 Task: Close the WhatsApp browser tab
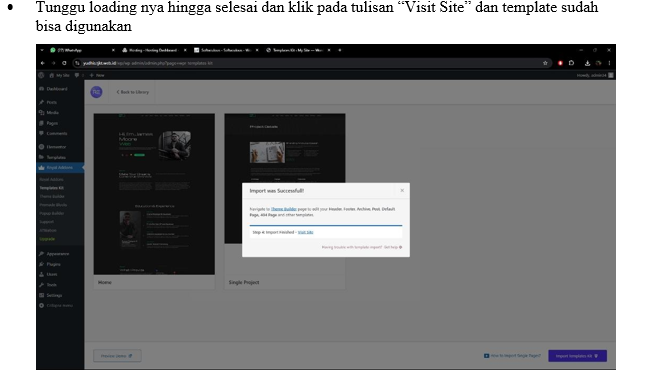click(x=113, y=50)
